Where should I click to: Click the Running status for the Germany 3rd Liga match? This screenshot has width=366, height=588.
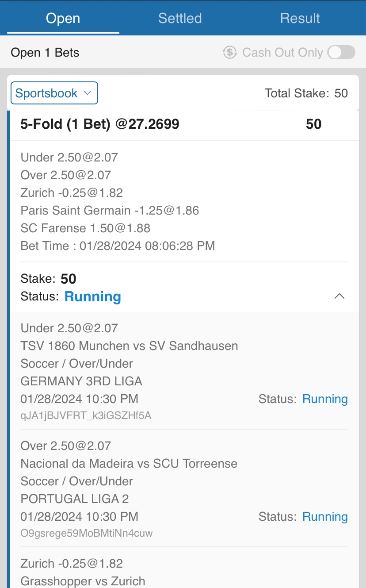pyautogui.click(x=325, y=399)
